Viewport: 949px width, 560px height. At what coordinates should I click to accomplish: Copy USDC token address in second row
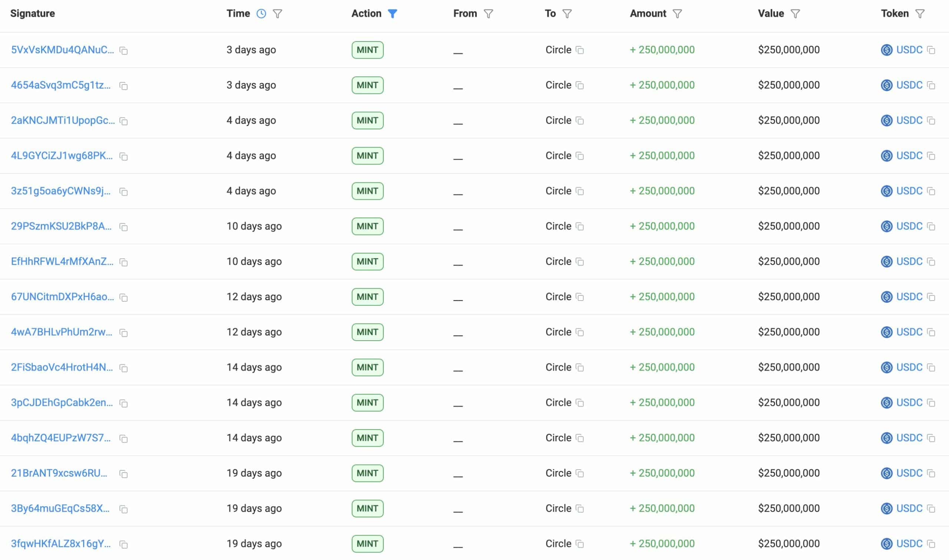(x=931, y=86)
